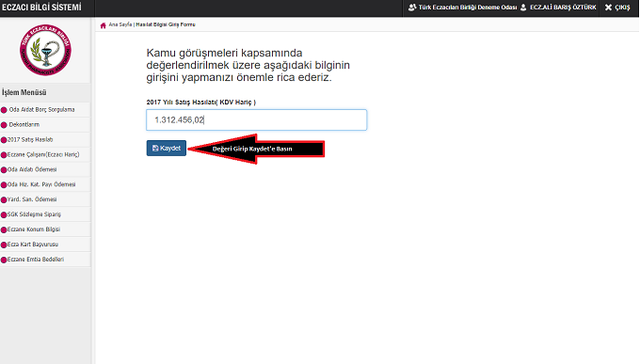Click the ECZ.ALİ BARIŞ ÖZTÜRK username
This screenshot has height=364, width=640.
pos(563,8)
